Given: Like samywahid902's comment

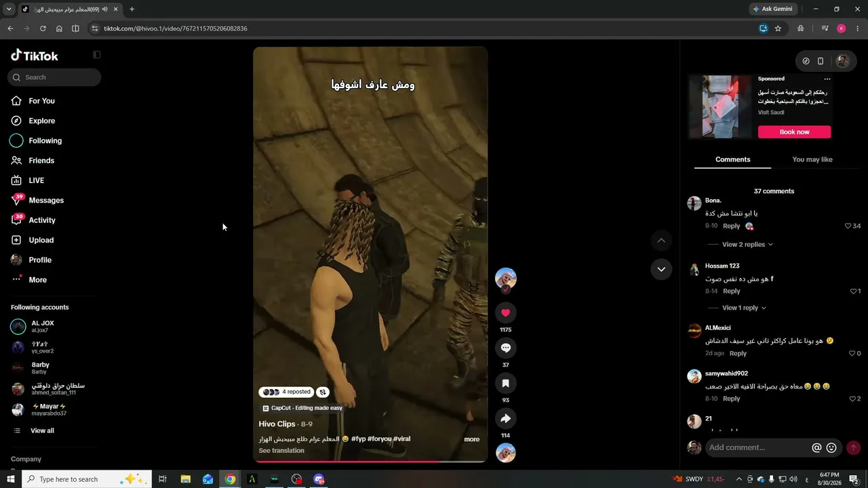Looking at the screenshot, I should coord(852,399).
